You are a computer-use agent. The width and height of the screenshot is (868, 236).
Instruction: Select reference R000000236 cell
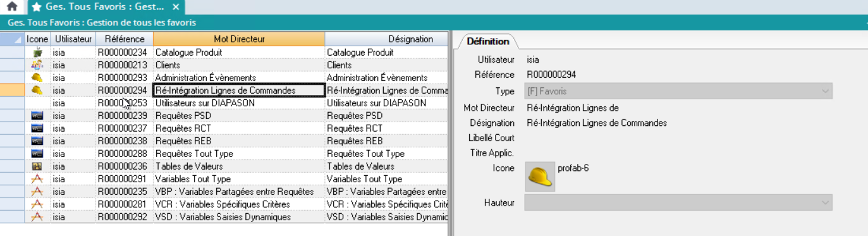coord(125,166)
